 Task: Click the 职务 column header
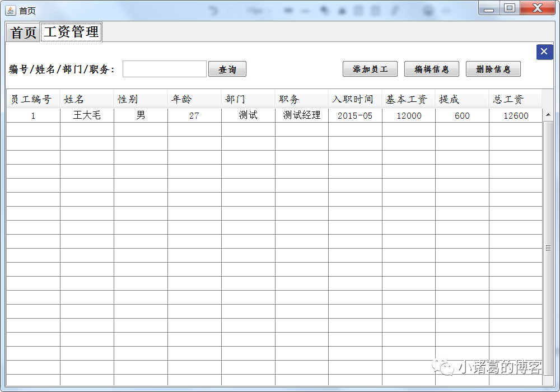[301, 99]
